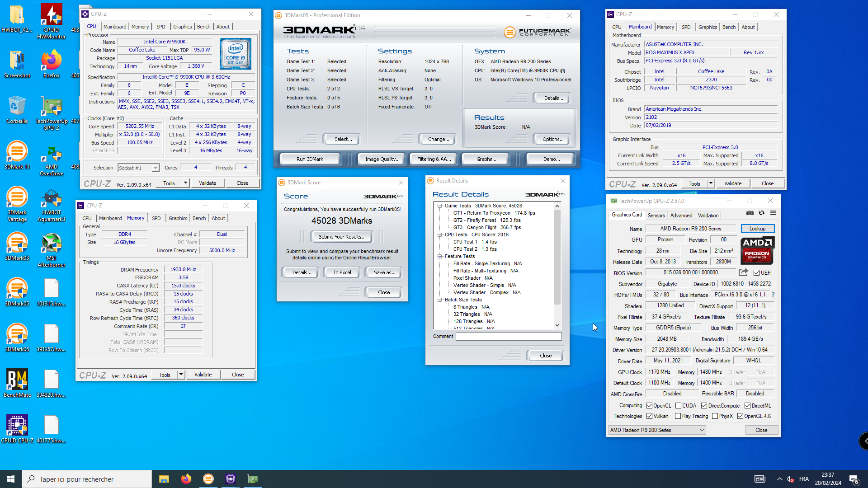Collapse the Game Tests tree node
This screenshot has height=488, width=868.
point(439,206)
